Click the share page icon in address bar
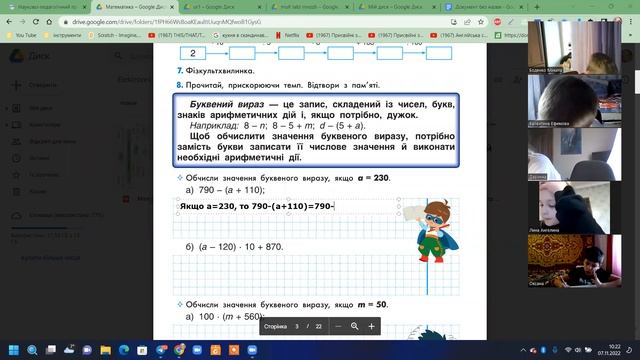This screenshot has height=360, width=640. coord(467,22)
